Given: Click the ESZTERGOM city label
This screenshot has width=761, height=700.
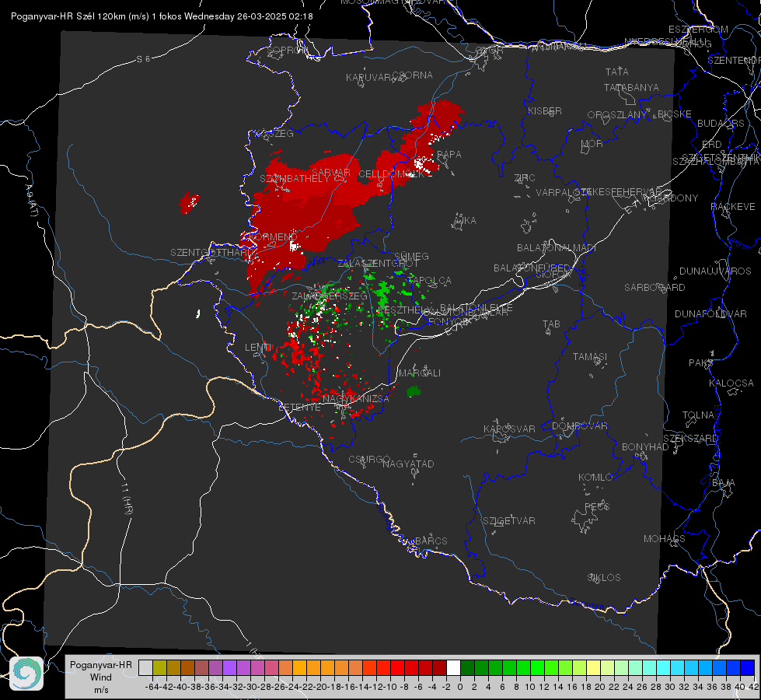Looking at the screenshot, I should click(698, 29).
